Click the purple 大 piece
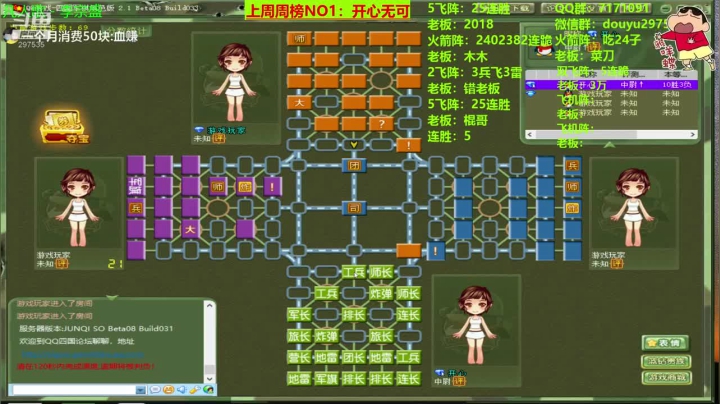The image size is (720, 404). point(190,230)
